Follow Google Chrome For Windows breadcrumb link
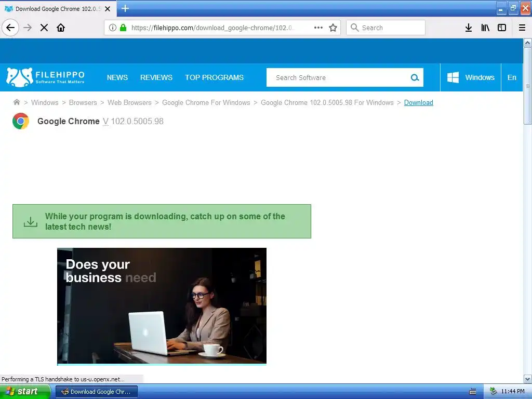Viewport: 532px width, 399px height. coord(206,102)
